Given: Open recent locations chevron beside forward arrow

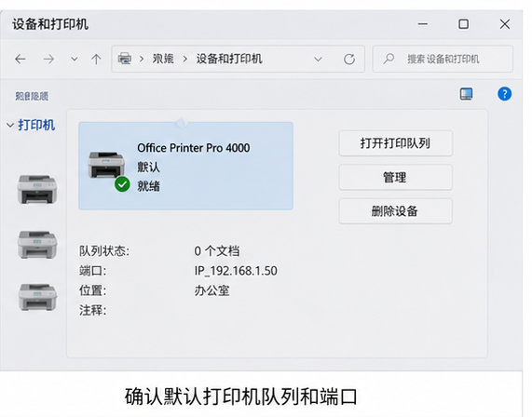Looking at the screenshot, I should 75,60.
